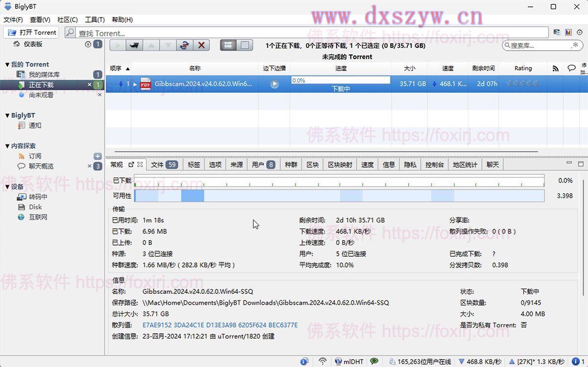Click the users online count status entry
The height and width of the screenshot is (367, 588).
tap(420, 362)
